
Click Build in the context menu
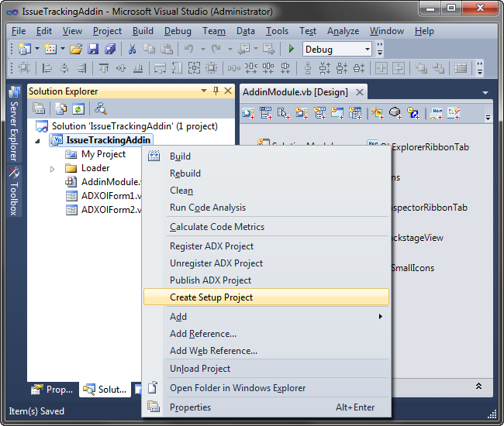click(x=266, y=156)
